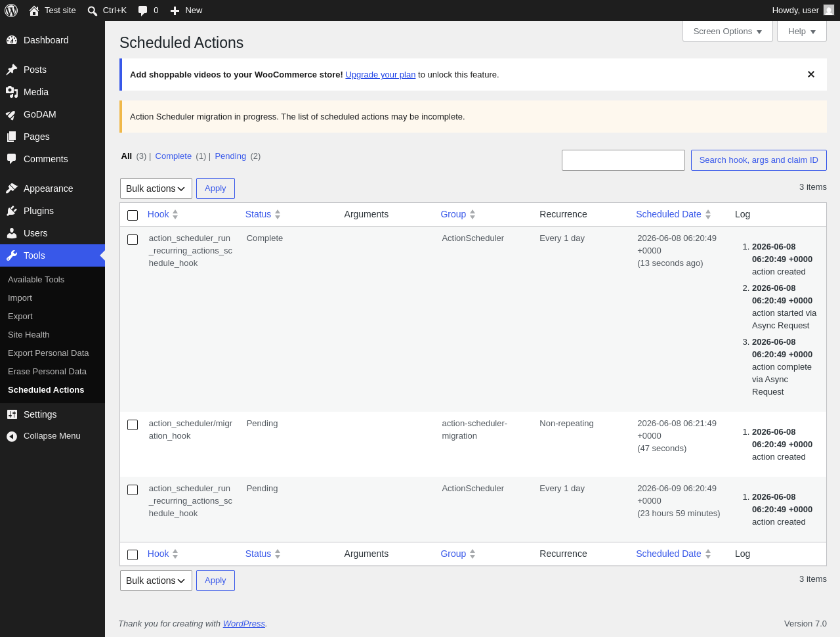Open Export Personal Data submenu item
Viewport: 840px width, 637px height.
point(49,353)
